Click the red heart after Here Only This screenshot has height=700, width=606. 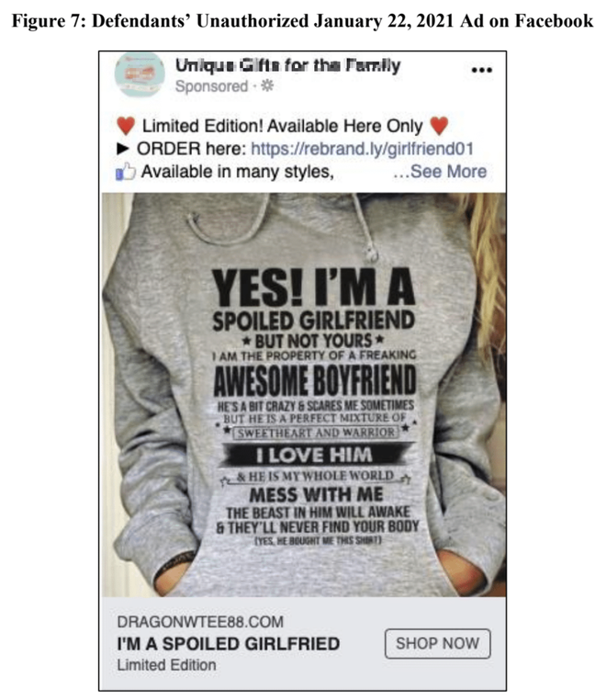(441, 126)
